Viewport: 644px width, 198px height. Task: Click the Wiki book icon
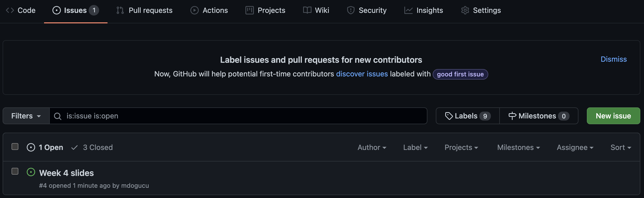tap(307, 10)
